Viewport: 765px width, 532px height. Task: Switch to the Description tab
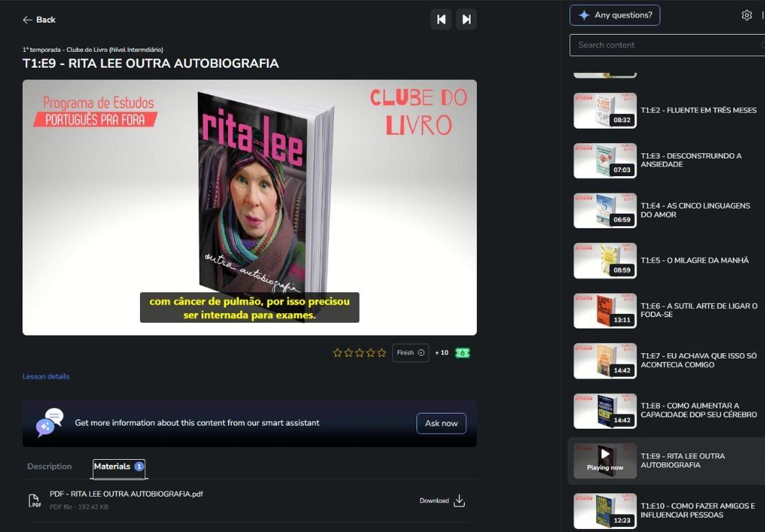pyautogui.click(x=50, y=466)
